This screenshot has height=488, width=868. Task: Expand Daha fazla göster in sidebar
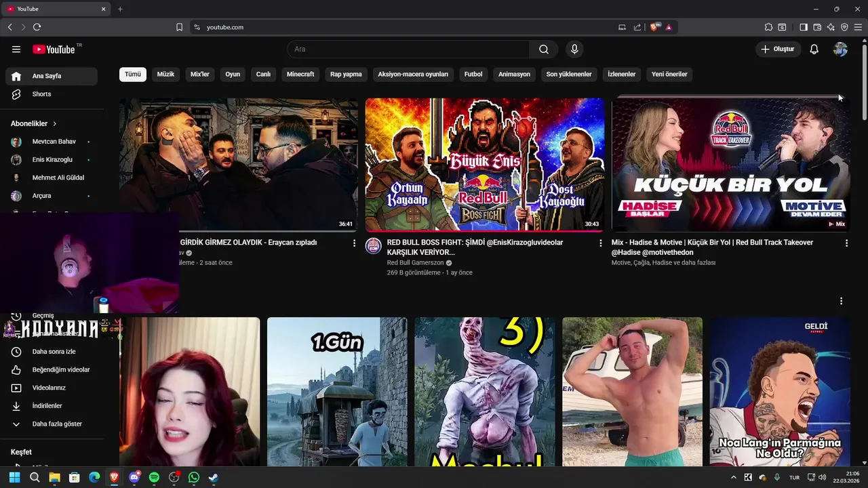click(x=52, y=424)
